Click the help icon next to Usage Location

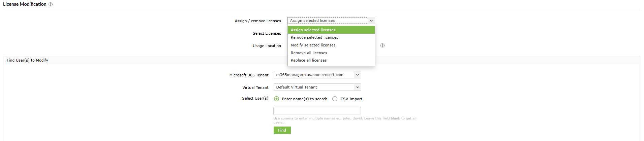pos(382,45)
